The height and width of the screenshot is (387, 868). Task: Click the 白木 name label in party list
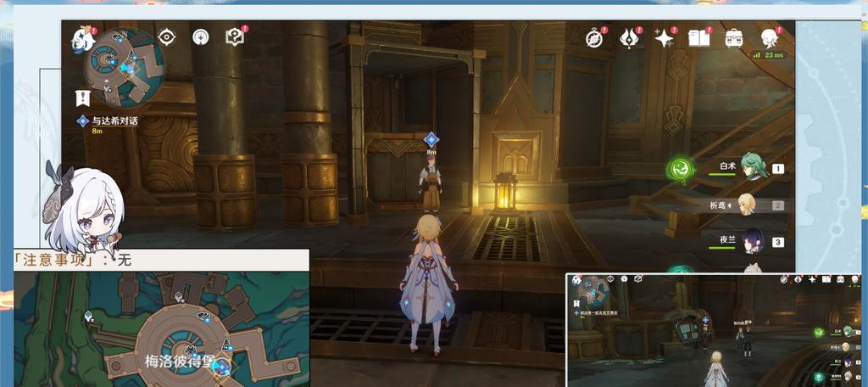728,165
